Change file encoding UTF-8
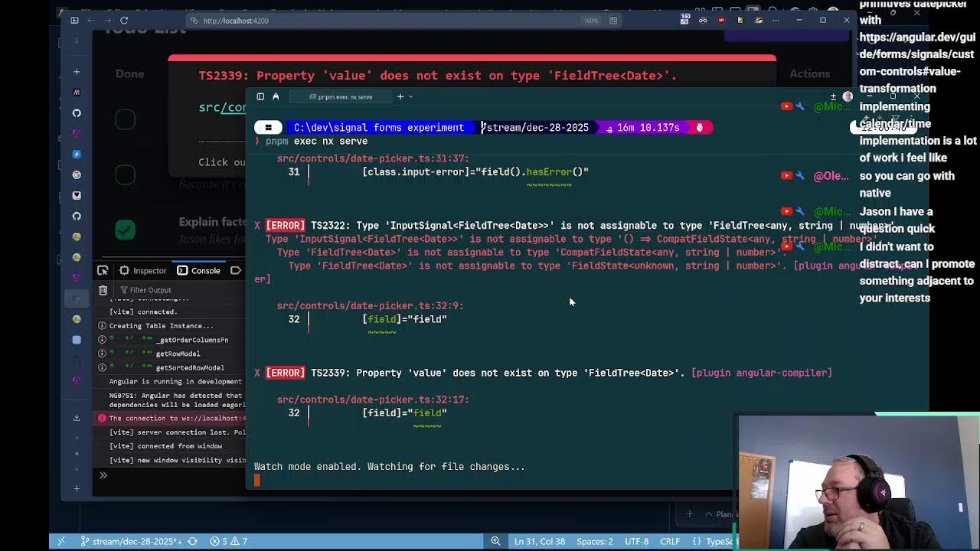The image size is (980, 551). (636, 541)
